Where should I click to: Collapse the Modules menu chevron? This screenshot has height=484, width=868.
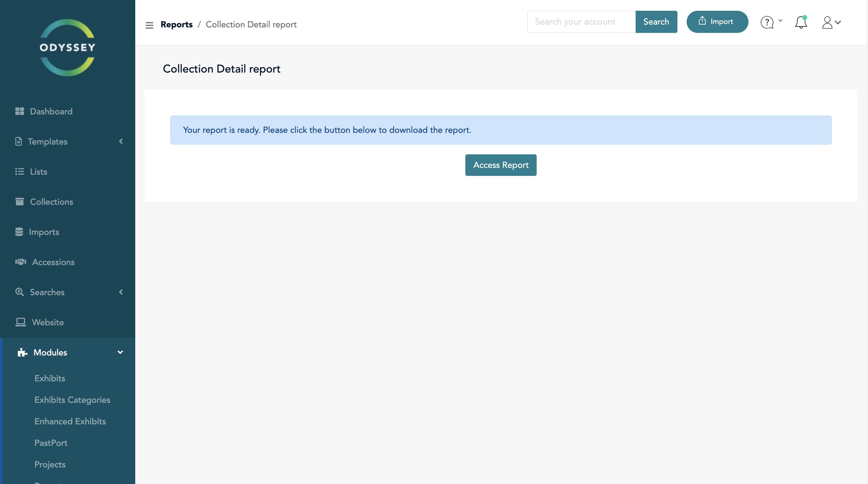[120, 352]
